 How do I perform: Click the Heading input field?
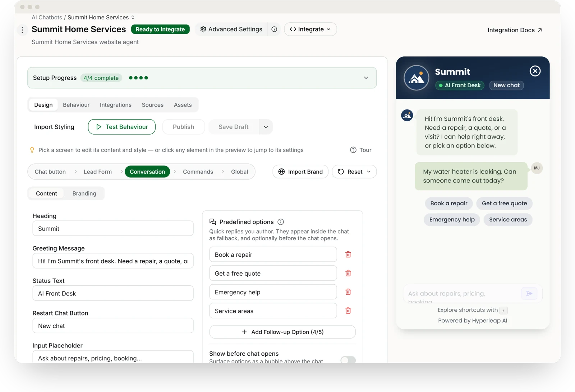click(113, 229)
